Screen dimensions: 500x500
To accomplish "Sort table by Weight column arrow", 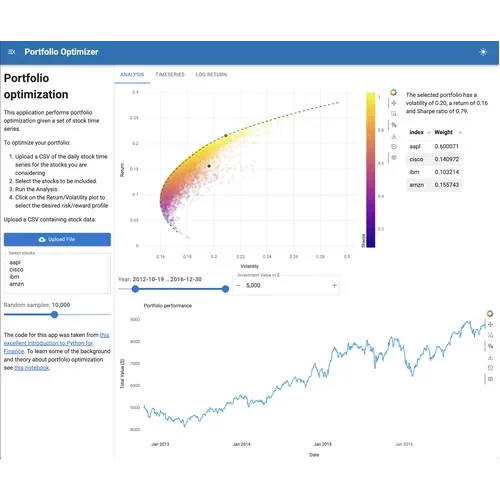I will tap(460, 132).
